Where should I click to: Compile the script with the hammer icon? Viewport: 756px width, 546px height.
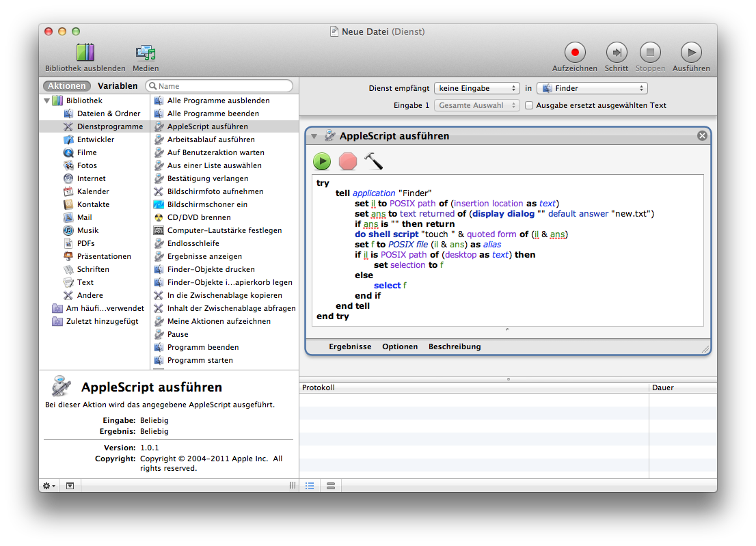[x=373, y=161]
